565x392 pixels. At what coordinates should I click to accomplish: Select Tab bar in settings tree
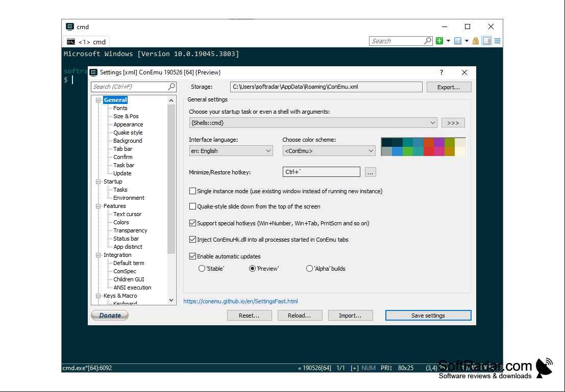[123, 149]
